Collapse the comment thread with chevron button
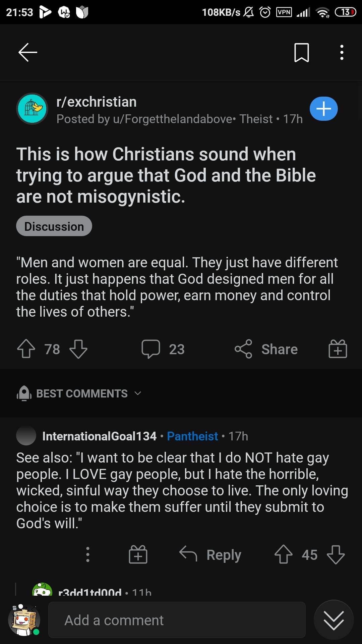Viewport: 362px width, 644px height. pyautogui.click(x=333, y=620)
